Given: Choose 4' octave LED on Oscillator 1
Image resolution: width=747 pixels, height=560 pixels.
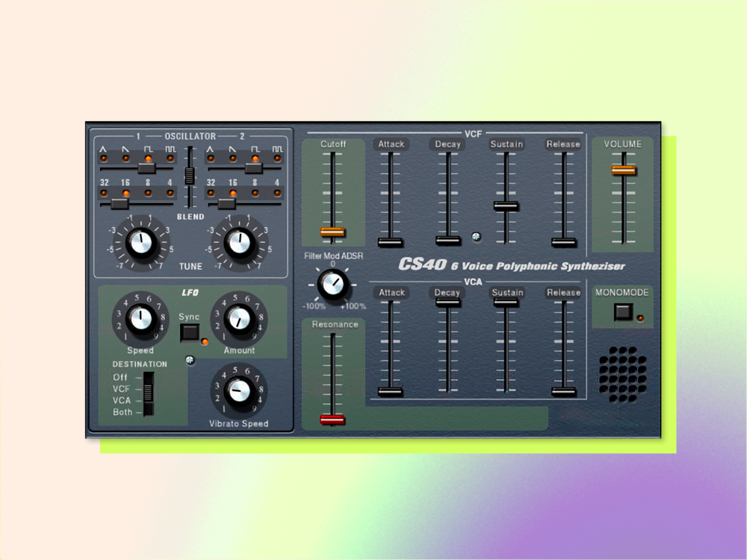Looking at the screenshot, I should click(x=170, y=193).
